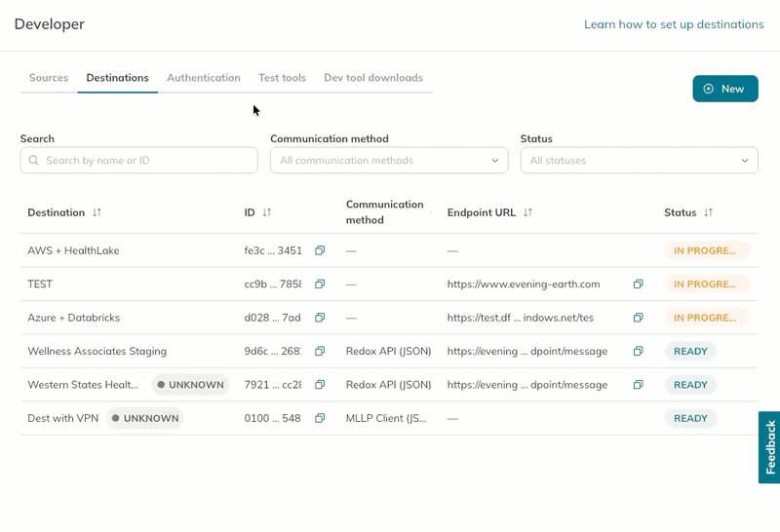Create a New destination
780x532 pixels.
click(725, 89)
